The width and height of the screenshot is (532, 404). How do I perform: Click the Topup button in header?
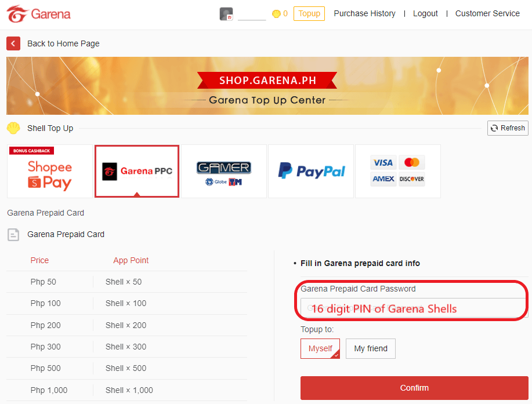tap(309, 13)
